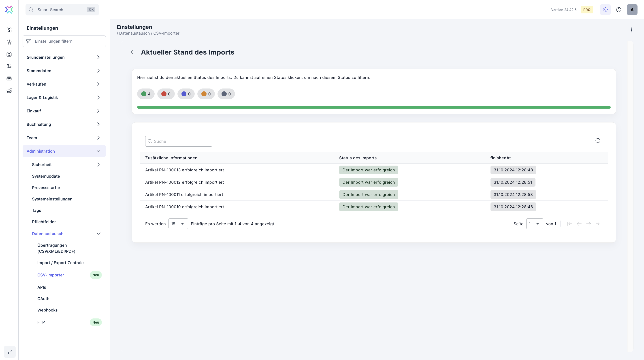
Task: Toggle the sidebar using the bottom-left arrows icon
Action: (x=10, y=352)
